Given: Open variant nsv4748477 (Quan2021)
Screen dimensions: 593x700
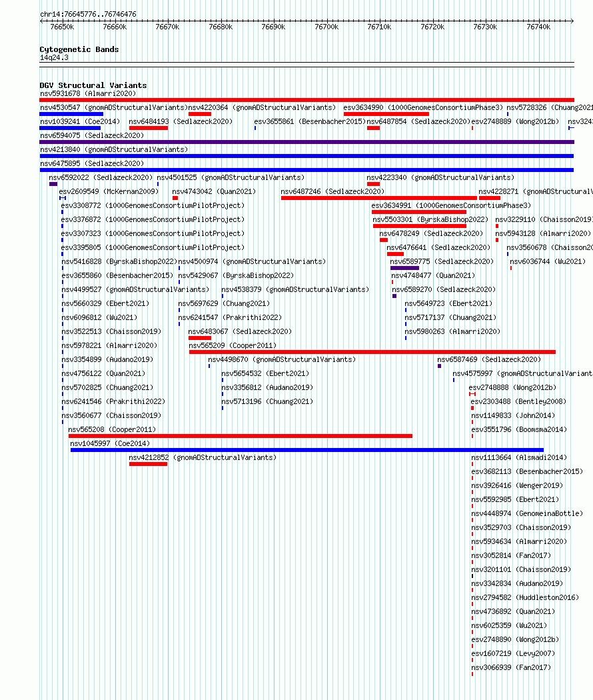Looking at the screenshot, I should tap(433, 275).
